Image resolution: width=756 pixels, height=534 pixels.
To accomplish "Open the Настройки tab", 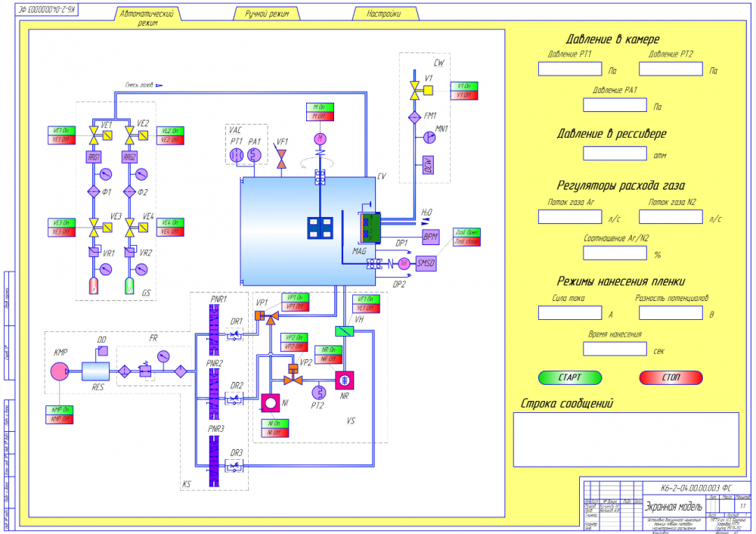I will click(384, 14).
